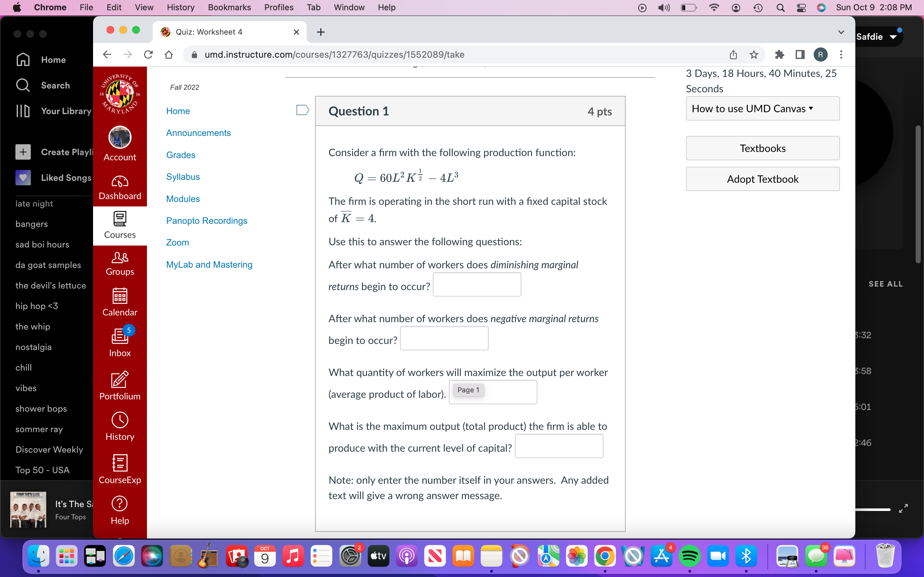Open the Panopto Recordings link
The image size is (924, 577).
[206, 221]
